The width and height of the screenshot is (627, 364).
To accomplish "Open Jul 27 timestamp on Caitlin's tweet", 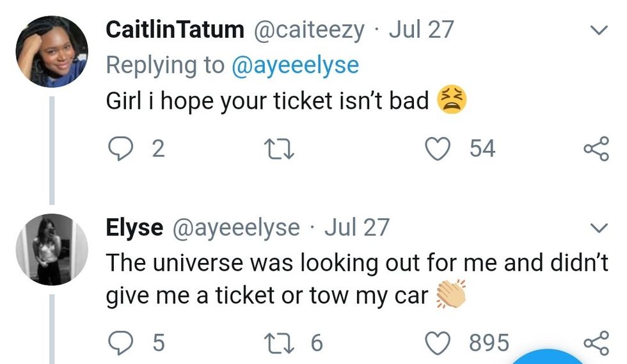I will (422, 29).
